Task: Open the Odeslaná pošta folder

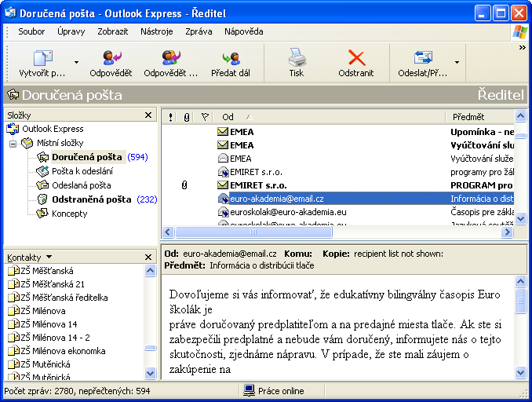Action: 82,185
